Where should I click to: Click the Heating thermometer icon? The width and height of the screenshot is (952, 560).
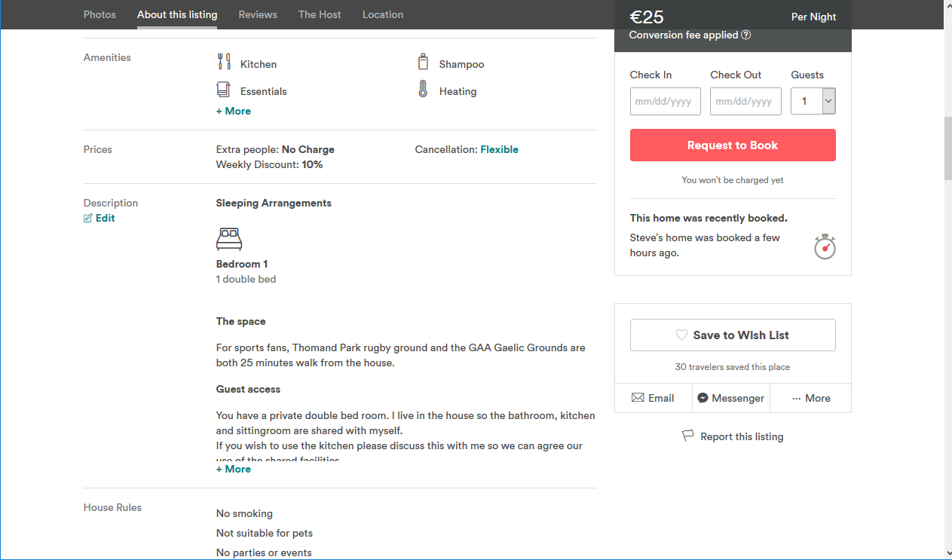pos(423,90)
